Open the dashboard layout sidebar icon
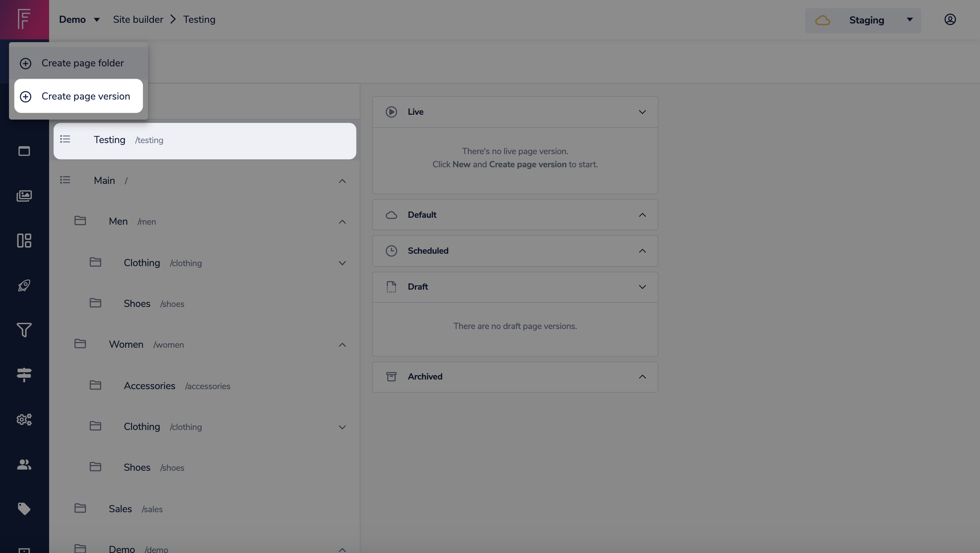The width and height of the screenshot is (980, 553). pos(24,240)
